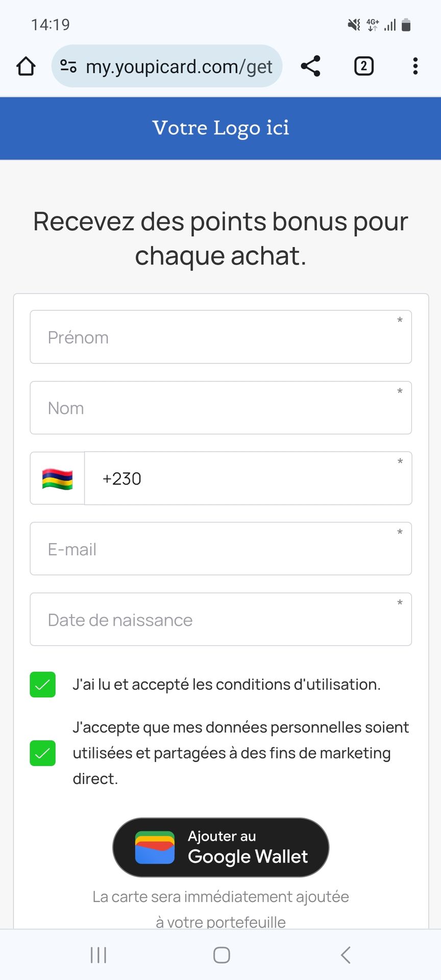Focus the Prénom input field
Screen dimensions: 441x980
click(x=220, y=337)
